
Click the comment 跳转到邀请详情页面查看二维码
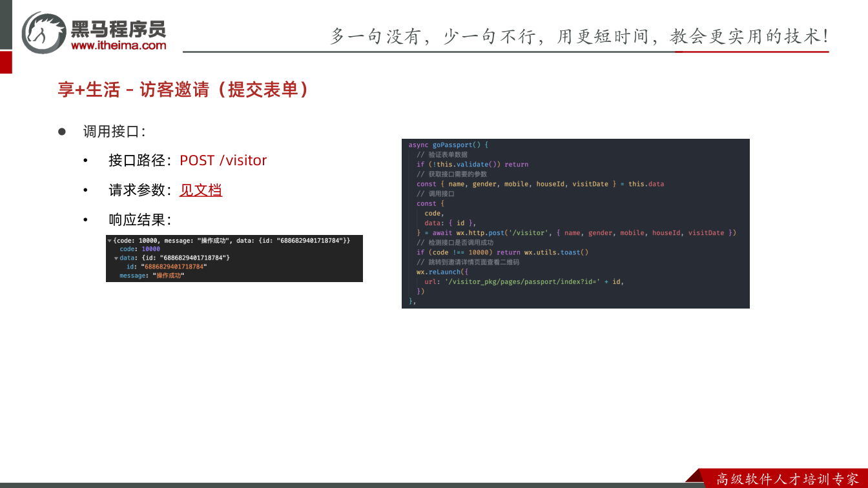[x=468, y=262]
